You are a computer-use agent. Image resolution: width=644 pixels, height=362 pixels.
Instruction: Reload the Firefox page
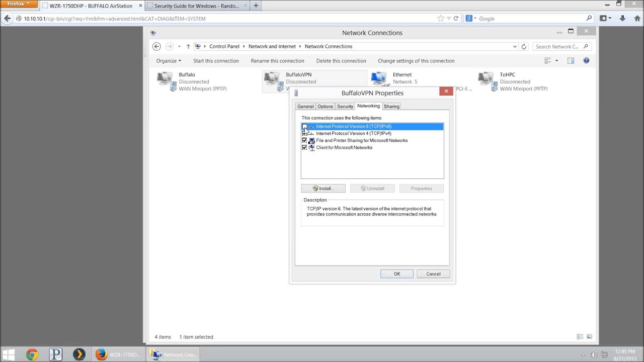[x=456, y=19]
